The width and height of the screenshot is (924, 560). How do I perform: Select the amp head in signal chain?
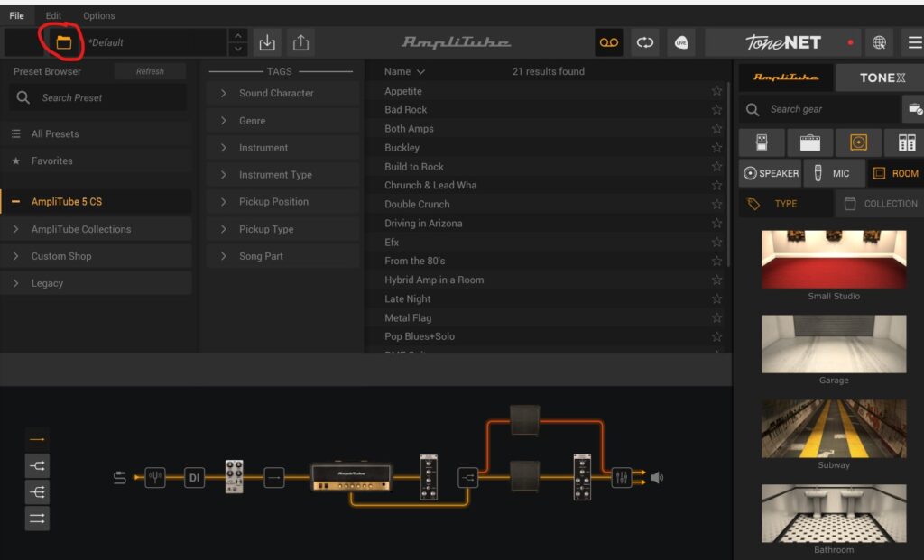click(x=351, y=477)
